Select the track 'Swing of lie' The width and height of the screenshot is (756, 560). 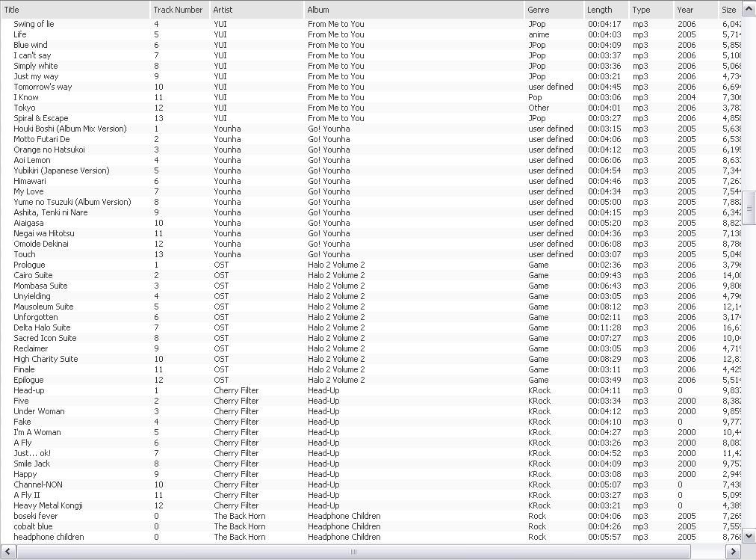click(34, 24)
